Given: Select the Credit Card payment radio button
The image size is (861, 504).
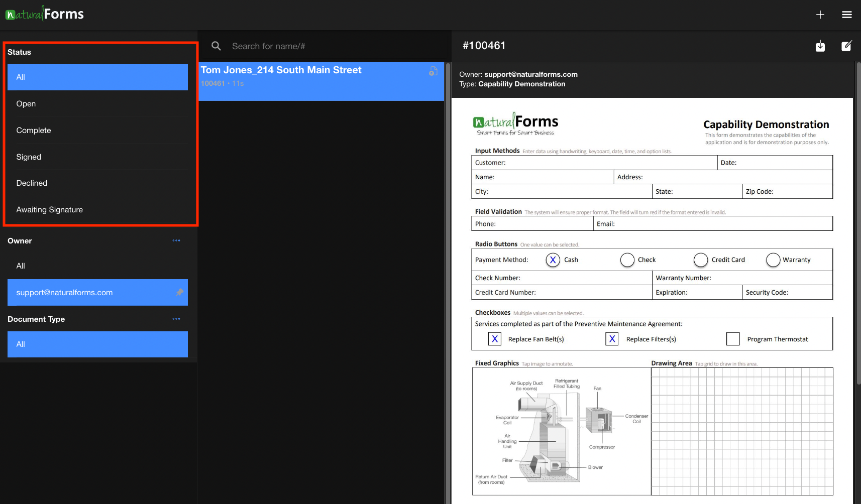Looking at the screenshot, I should pyautogui.click(x=701, y=260).
